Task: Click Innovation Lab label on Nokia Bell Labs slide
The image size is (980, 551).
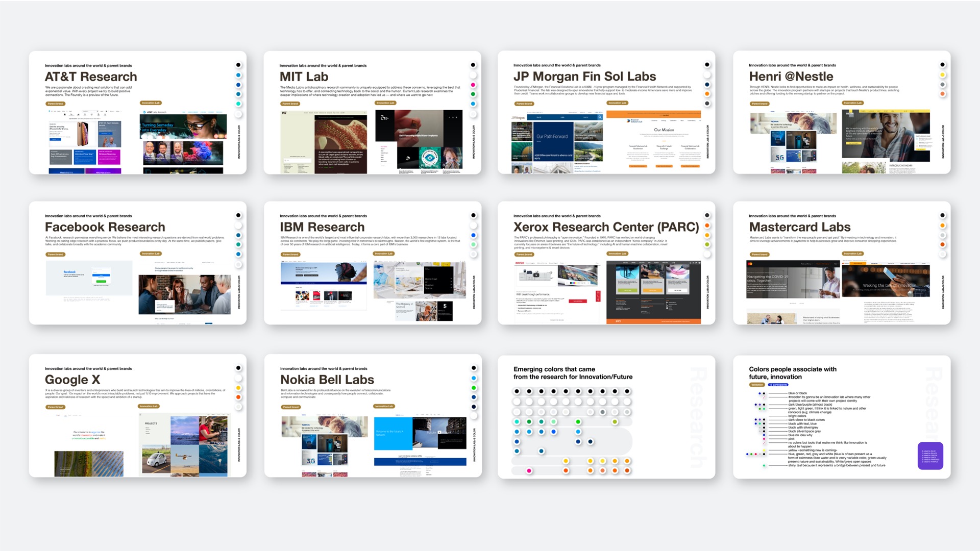Action: [384, 407]
